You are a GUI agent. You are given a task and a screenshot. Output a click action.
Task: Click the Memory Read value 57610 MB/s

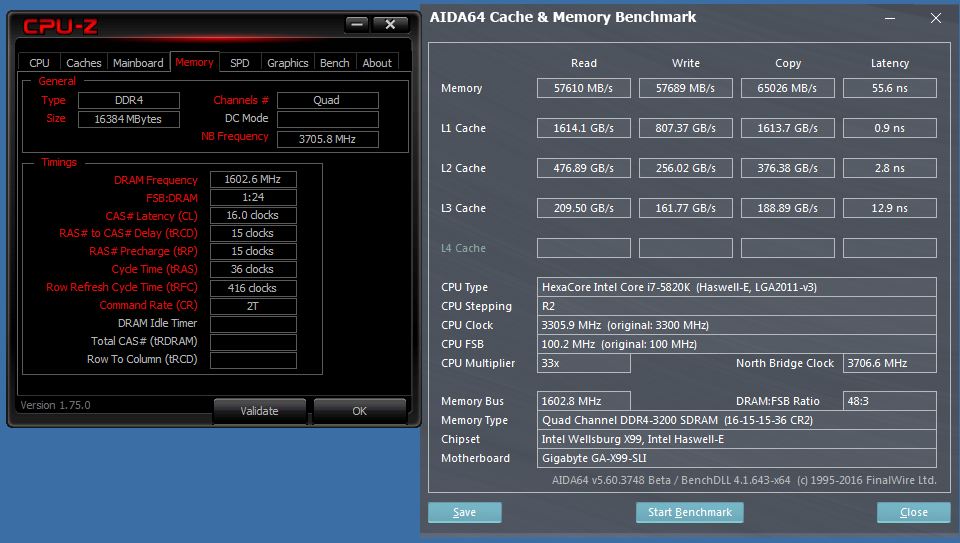583,88
